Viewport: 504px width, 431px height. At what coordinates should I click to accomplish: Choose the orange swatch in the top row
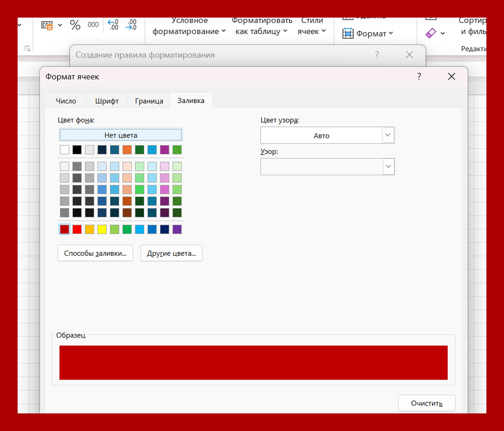127,150
